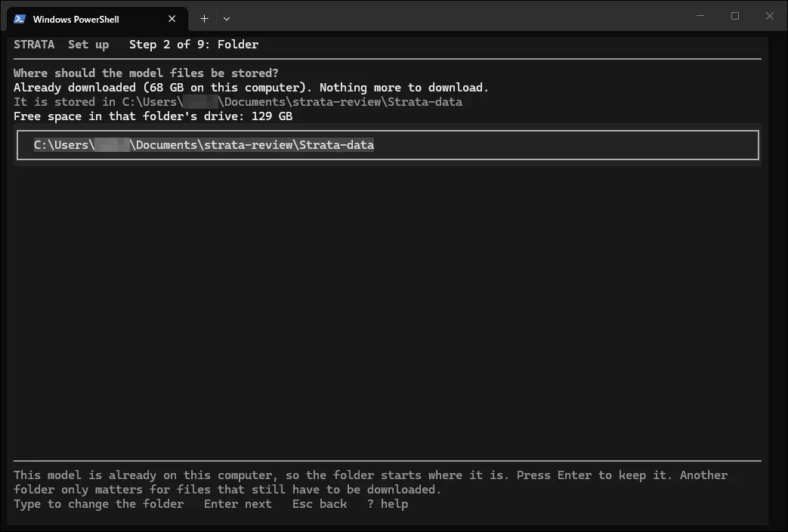Screen dimensions: 788x532
Task: Click the "Already downloaded (68 GB" line
Action: [252, 88]
